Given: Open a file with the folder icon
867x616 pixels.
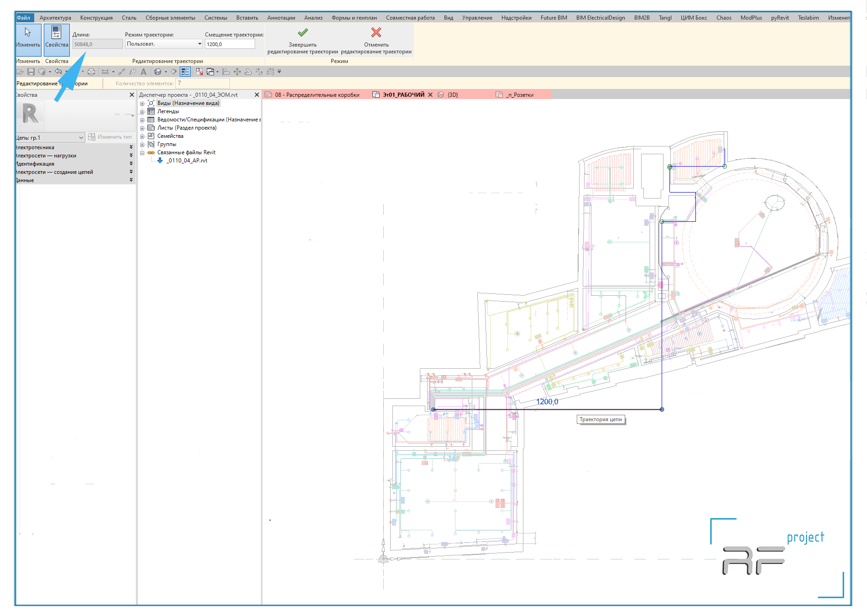Looking at the screenshot, I should pyautogui.click(x=20, y=72).
